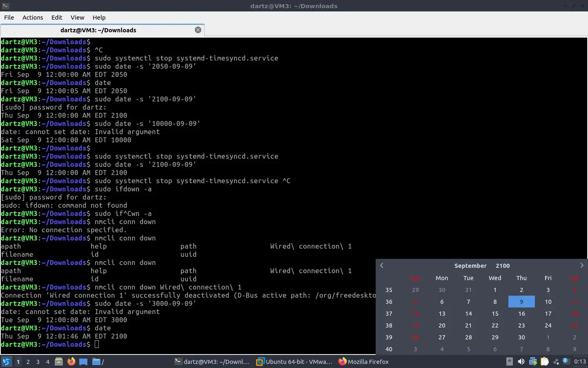Switch to Ubuntu 64-bit VMware taskbar window
The image size is (588, 368).
point(294,361)
